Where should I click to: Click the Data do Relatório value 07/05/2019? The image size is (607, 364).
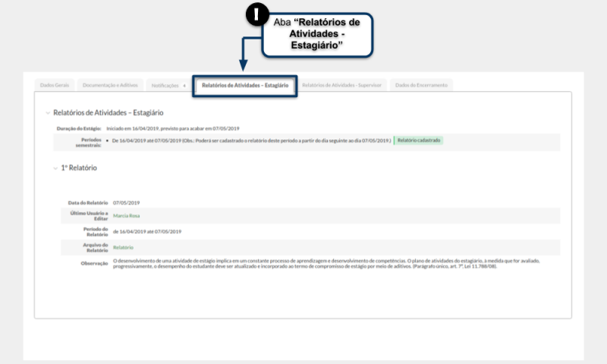[126, 202]
